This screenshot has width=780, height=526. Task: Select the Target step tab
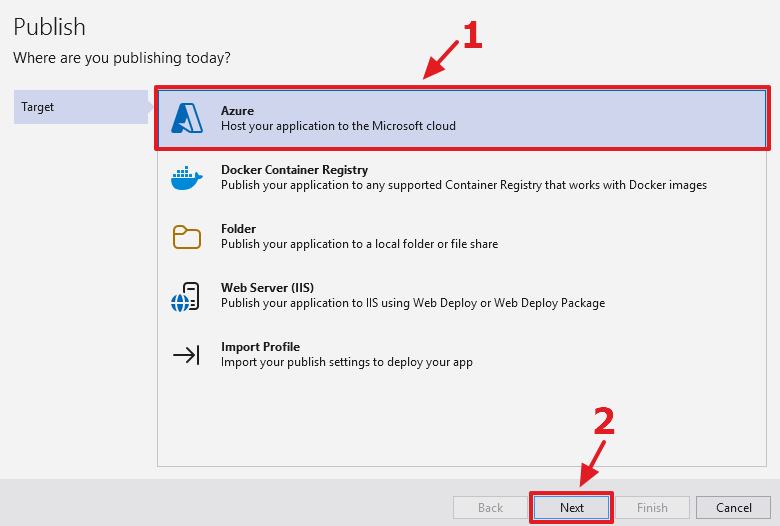(x=80, y=107)
